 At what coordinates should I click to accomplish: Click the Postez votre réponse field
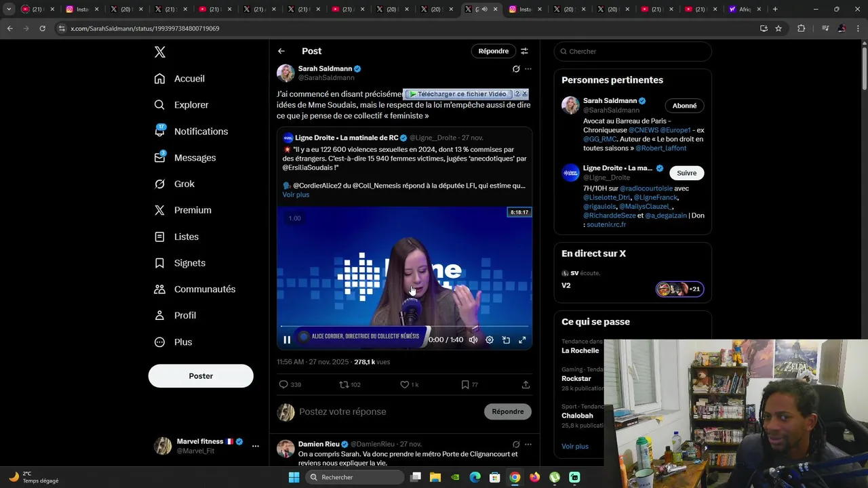pyautogui.click(x=342, y=412)
